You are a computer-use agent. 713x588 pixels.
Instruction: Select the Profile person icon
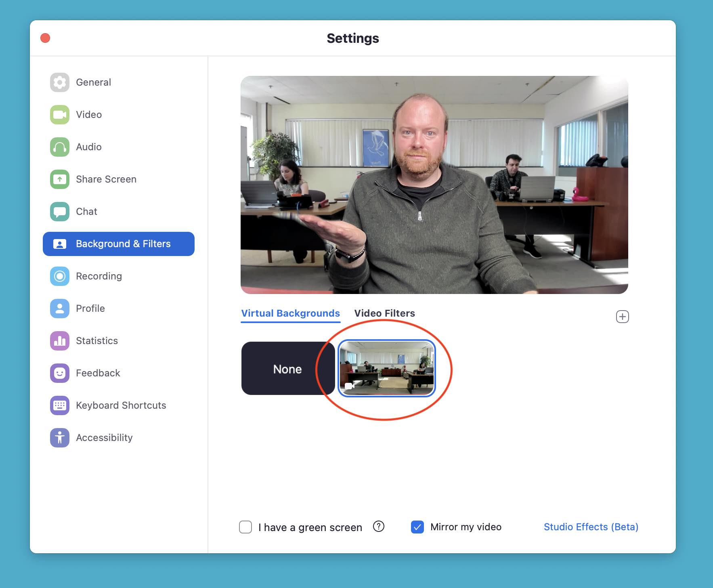click(60, 309)
